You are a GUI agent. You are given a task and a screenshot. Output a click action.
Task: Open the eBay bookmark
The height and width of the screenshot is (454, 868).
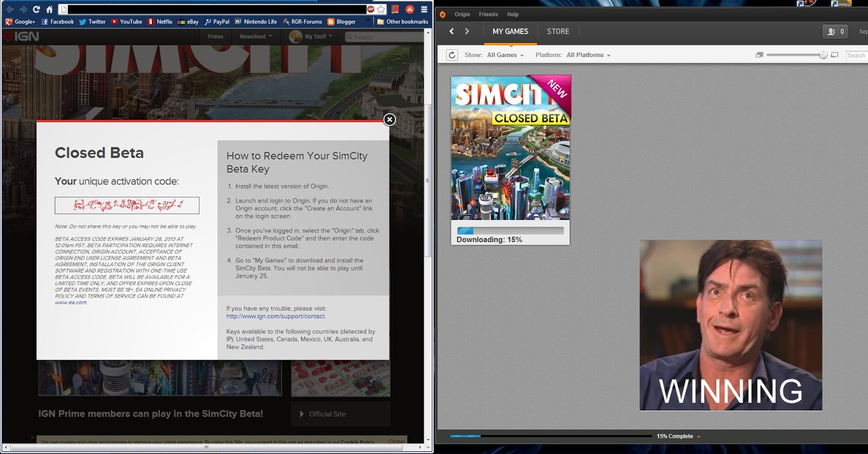tap(188, 22)
